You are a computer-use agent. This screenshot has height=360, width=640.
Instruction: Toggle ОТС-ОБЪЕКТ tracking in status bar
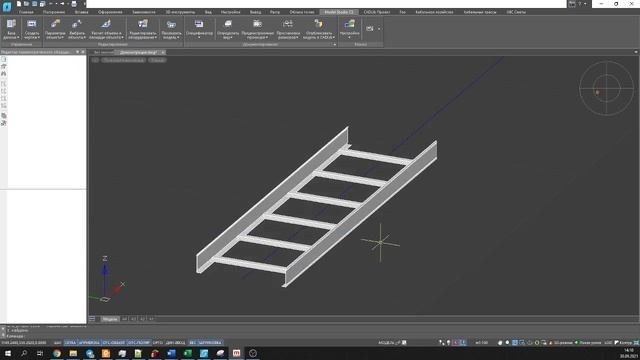tap(114, 342)
